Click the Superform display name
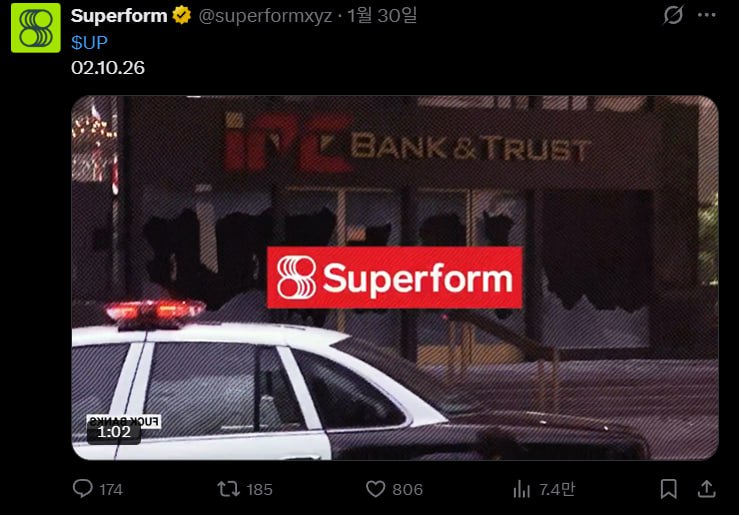739x515 pixels. (x=119, y=16)
